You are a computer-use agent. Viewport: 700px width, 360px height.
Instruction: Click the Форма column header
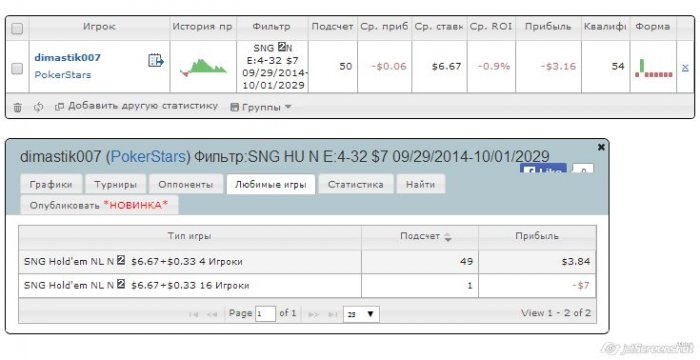[x=653, y=27]
